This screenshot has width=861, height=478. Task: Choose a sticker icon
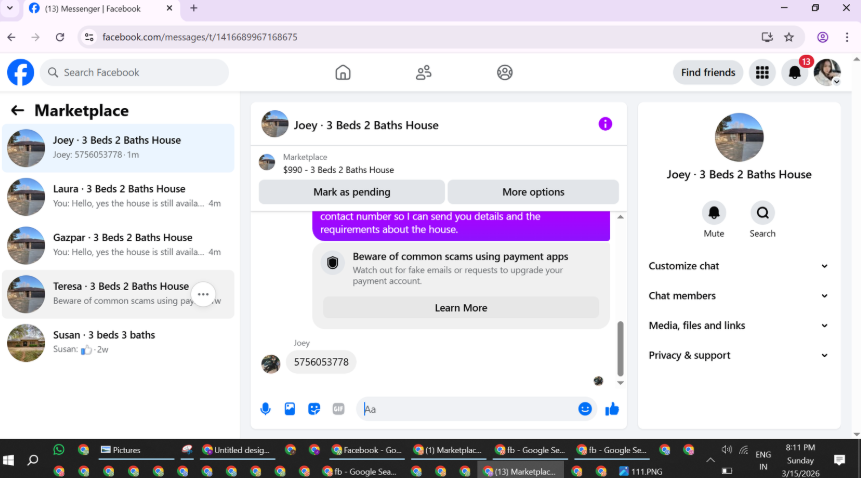click(x=314, y=409)
